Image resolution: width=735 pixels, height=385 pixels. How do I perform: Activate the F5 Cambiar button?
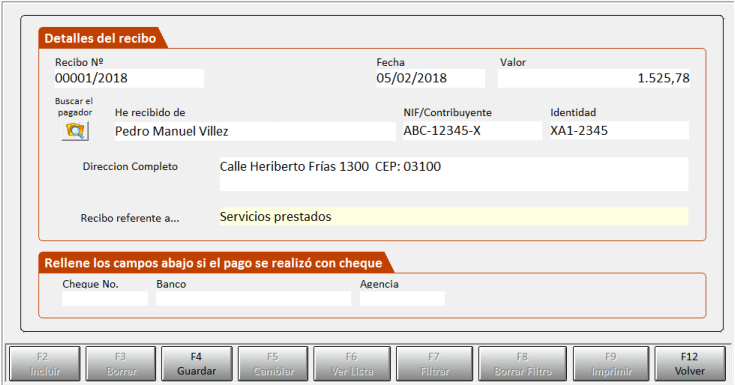pos(273,363)
